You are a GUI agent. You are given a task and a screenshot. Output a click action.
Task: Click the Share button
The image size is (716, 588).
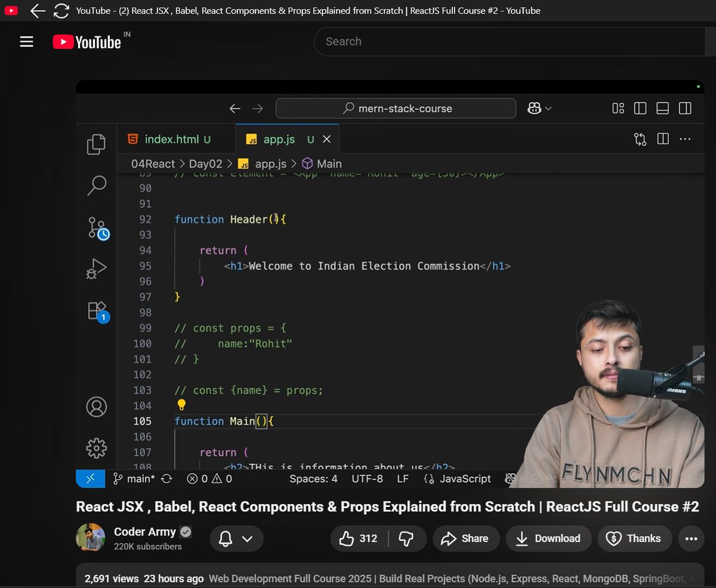pos(466,538)
